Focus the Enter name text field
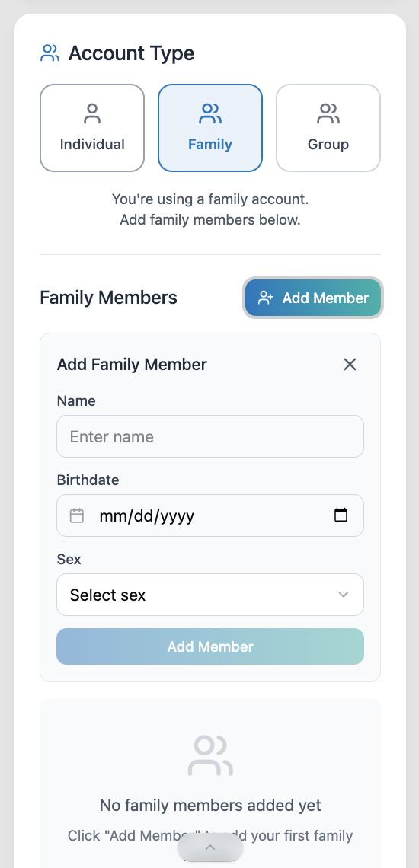The height and width of the screenshot is (868, 419). 210,436
